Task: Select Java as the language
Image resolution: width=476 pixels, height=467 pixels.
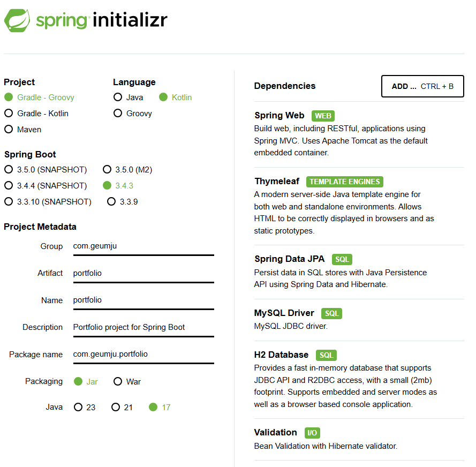Action: pos(128,97)
